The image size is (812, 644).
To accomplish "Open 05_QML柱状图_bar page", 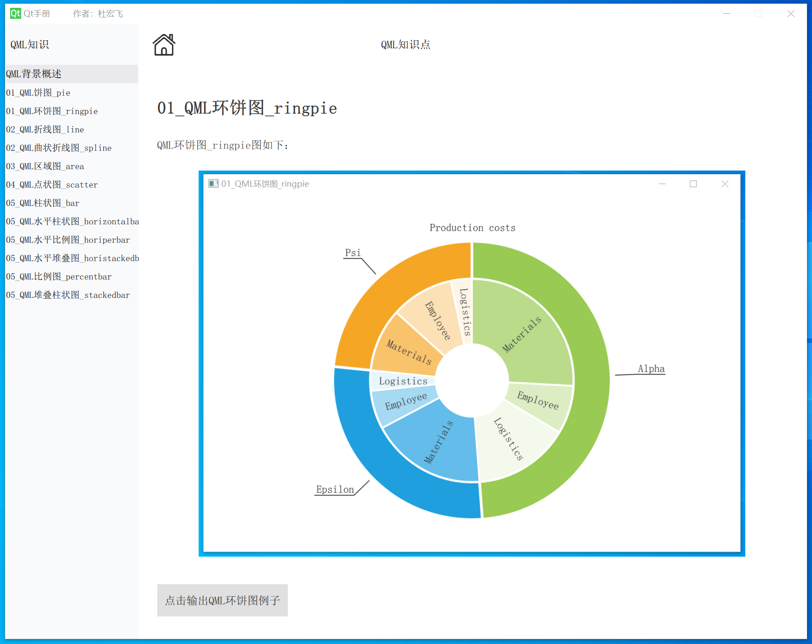I will (71, 203).
